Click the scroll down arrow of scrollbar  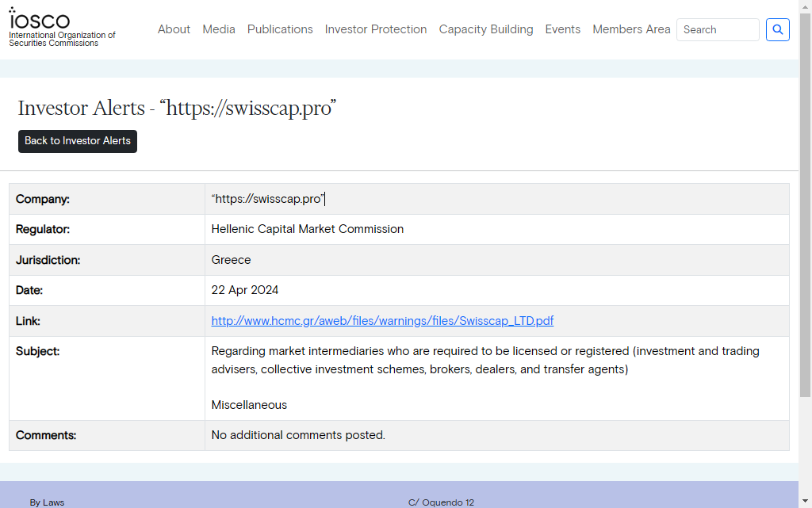point(806,501)
